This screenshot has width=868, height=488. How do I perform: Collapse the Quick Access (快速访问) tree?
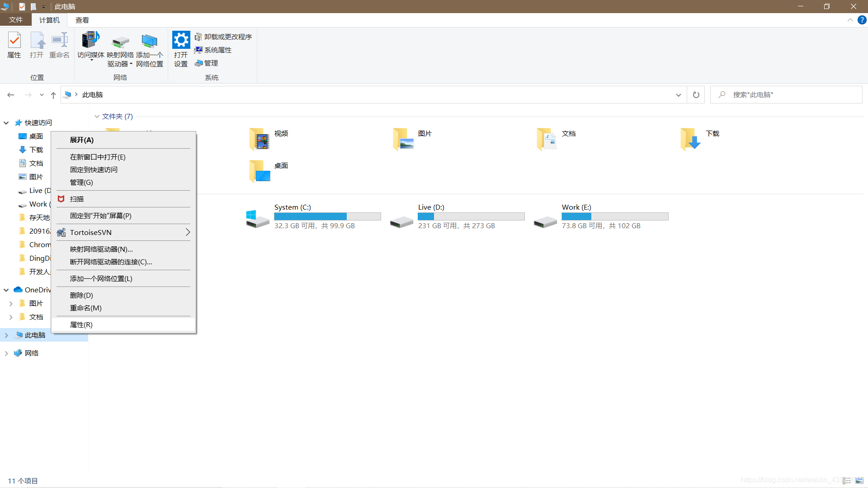(6, 123)
